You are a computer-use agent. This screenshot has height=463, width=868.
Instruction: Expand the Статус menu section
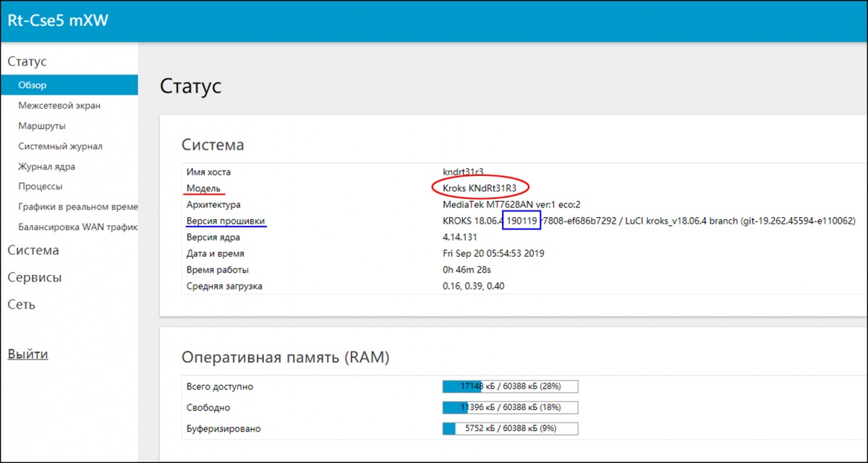27,61
